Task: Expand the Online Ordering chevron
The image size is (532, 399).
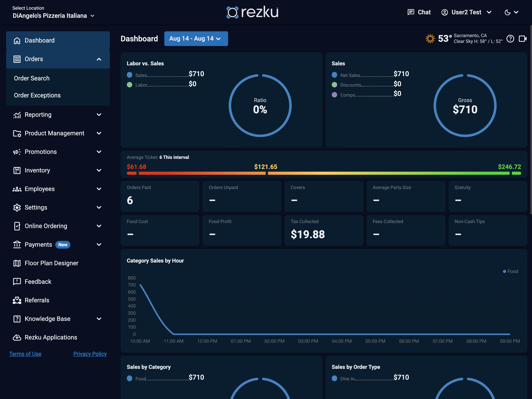Action: pyautogui.click(x=99, y=226)
